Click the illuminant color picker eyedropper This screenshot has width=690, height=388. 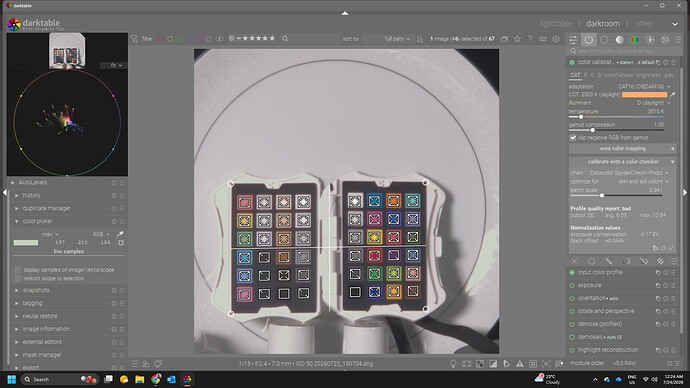pyautogui.click(x=672, y=95)
